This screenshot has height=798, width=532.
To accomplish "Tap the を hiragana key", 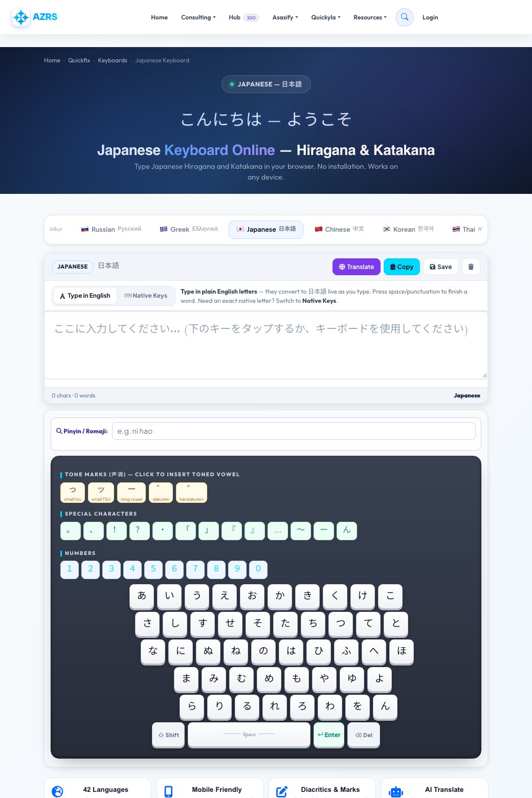I will click(x=358, y=707).
